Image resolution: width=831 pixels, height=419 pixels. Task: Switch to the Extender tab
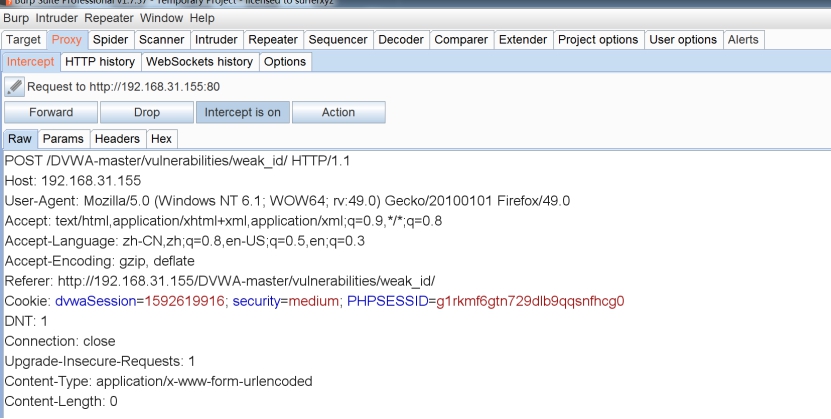tap(523, 40)
